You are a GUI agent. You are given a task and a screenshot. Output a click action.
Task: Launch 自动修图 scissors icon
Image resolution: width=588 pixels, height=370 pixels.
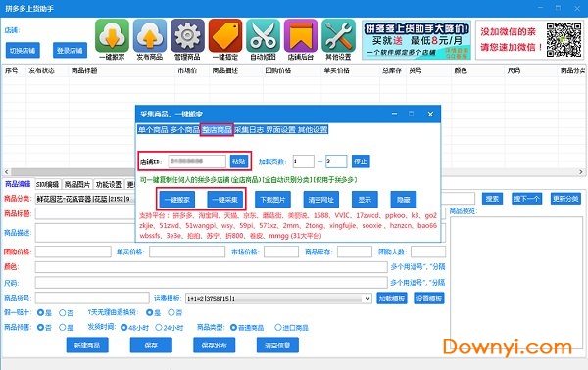(x=263, y=35)
